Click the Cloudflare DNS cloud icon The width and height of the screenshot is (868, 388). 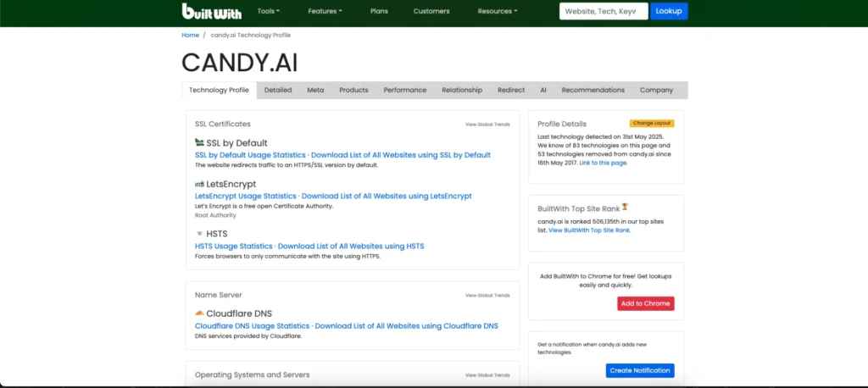(x=199, y=313)
